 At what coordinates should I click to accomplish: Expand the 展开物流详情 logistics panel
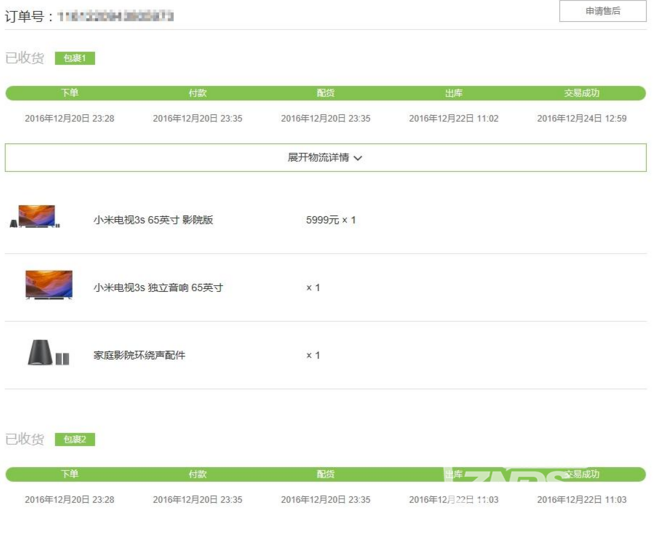[x=326, y=157]
